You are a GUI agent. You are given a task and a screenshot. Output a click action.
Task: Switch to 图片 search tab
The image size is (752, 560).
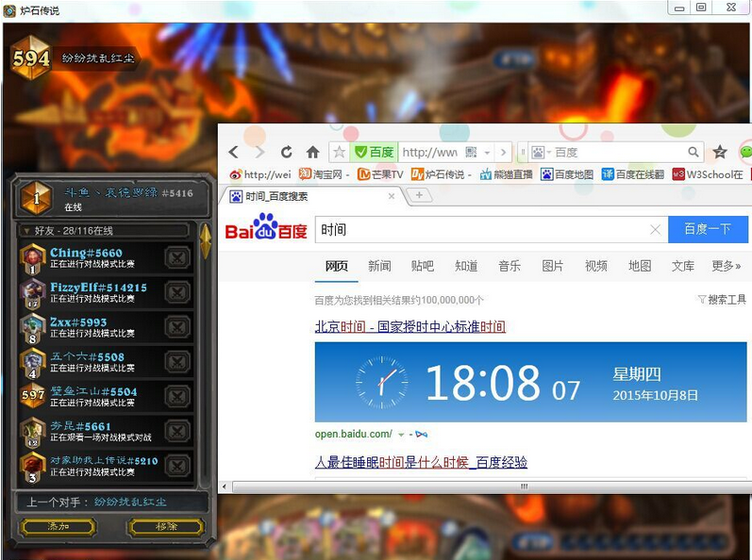tap(553, 266)
